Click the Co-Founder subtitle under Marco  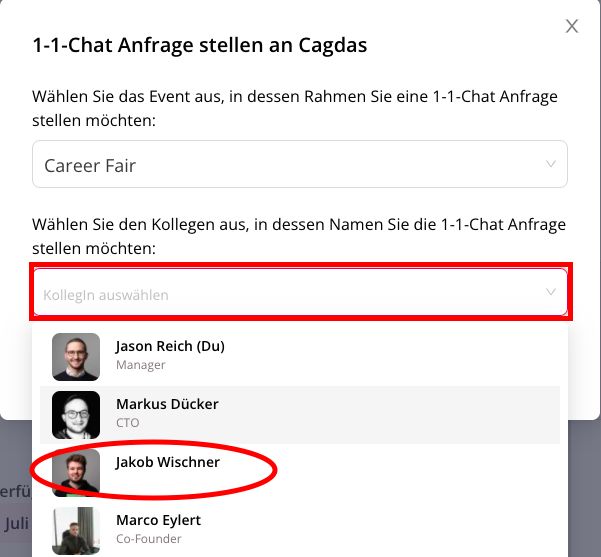pyautogui.click(x=149, y=539)
